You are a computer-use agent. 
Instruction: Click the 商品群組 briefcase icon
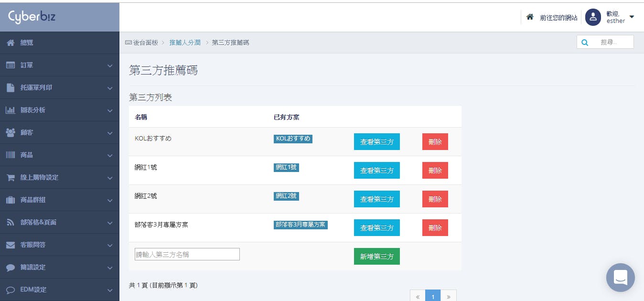[11, 200]
